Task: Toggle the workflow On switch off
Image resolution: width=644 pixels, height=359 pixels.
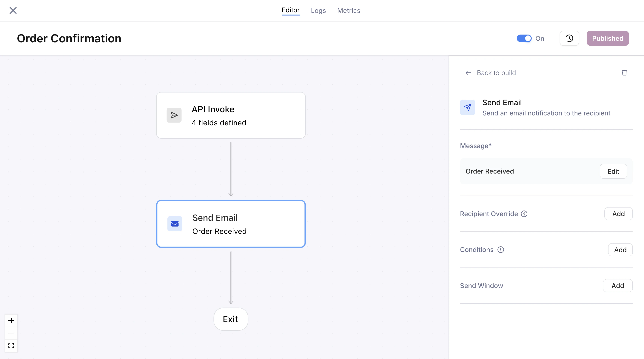Action: 524,38
